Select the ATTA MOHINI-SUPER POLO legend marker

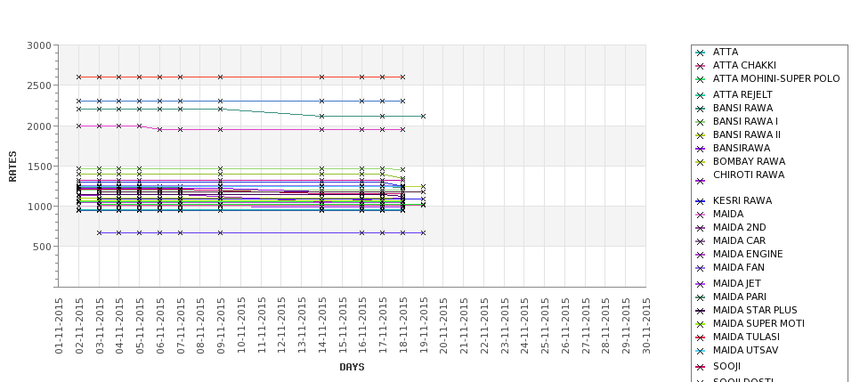pyautogui.click(x=701, y=80)
